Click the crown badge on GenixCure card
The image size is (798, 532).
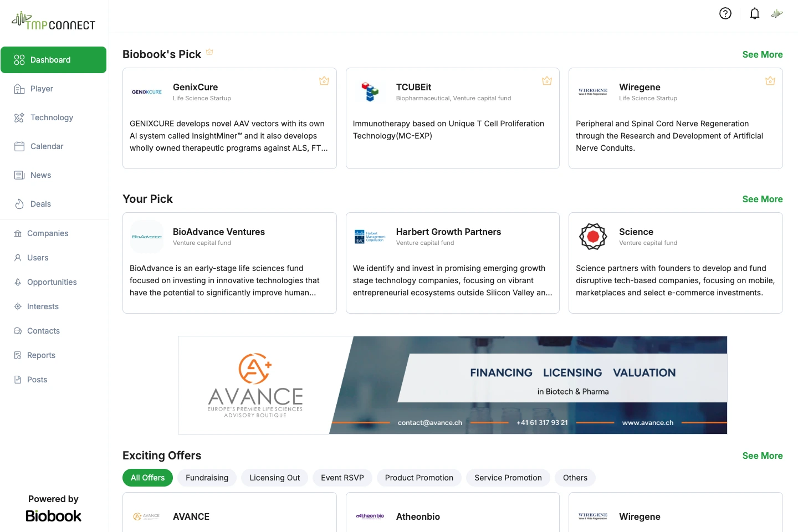coord(324,81)
